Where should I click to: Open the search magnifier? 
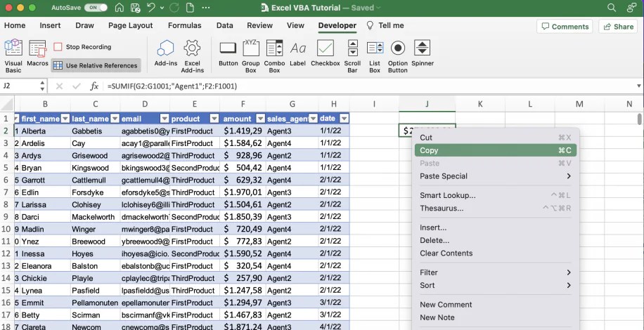[x=612, y=8]
